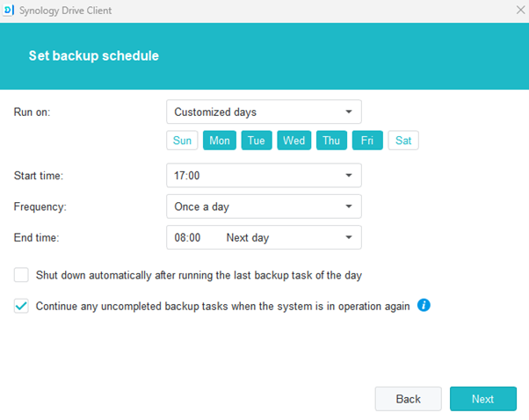Click the info icon beside uncompleted tasks option

(x=424, y=306)
